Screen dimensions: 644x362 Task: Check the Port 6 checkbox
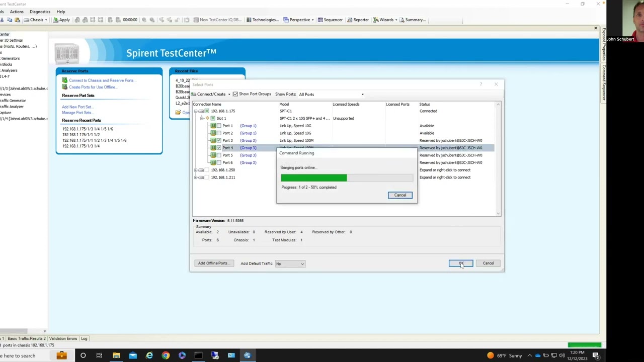pyautogui.click(x=219, y=162)
